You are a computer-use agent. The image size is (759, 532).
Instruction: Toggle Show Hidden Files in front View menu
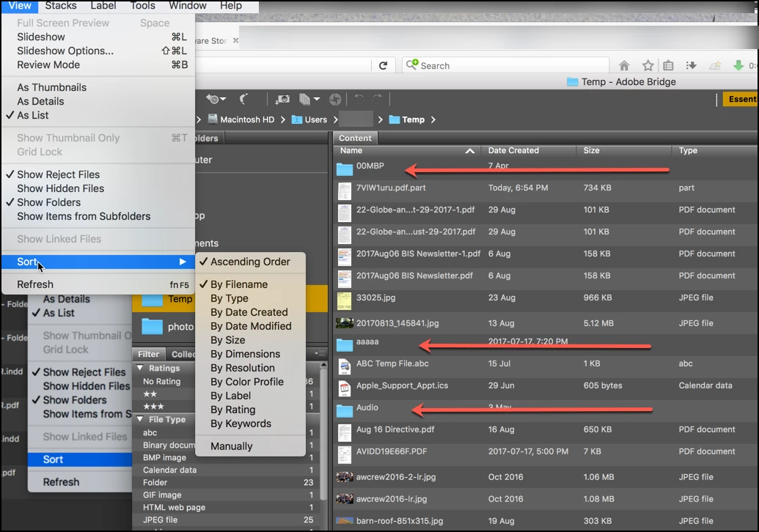coord(61,188)
